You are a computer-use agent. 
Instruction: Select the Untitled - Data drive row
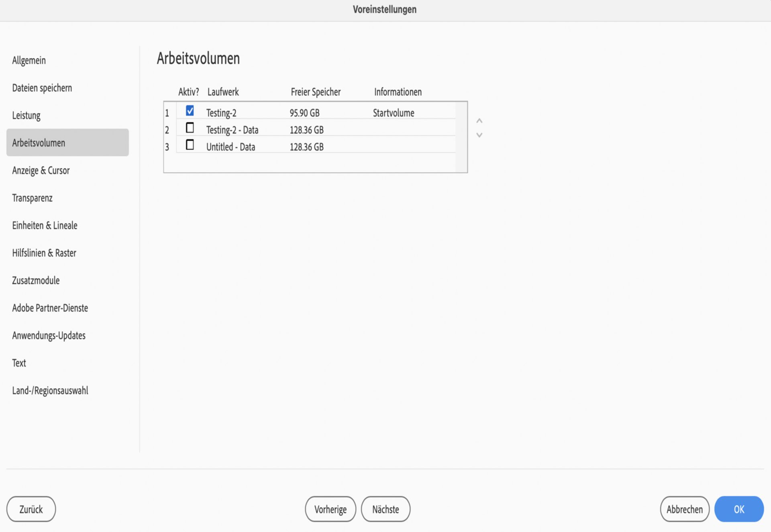click(310, 146)
